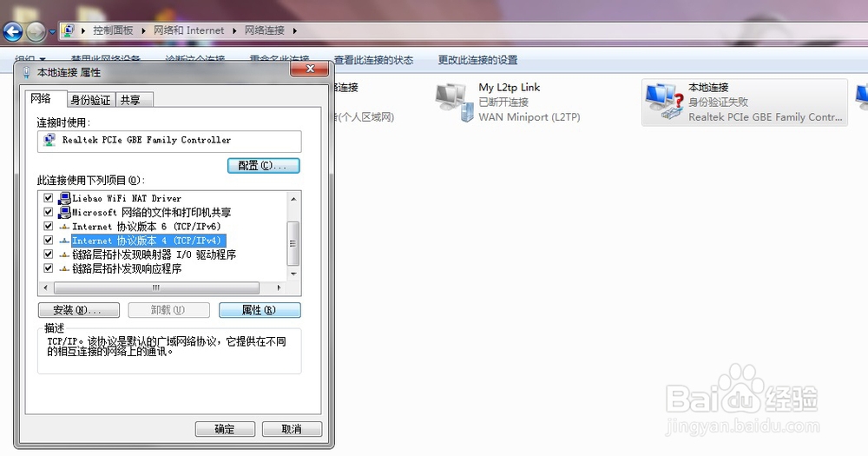Click the list's horizontal scroll right arrow

[x=279, y=287]
